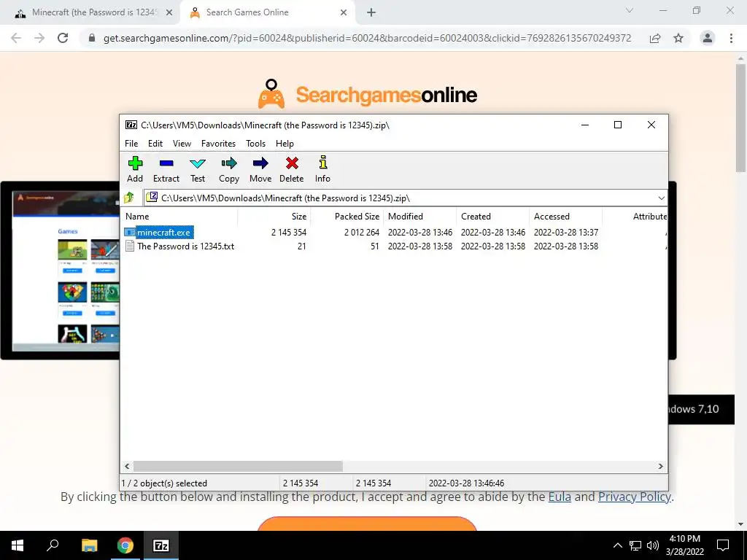Click the Searchgamesonline logo
The image size is (747, 560).
point(368,94)
